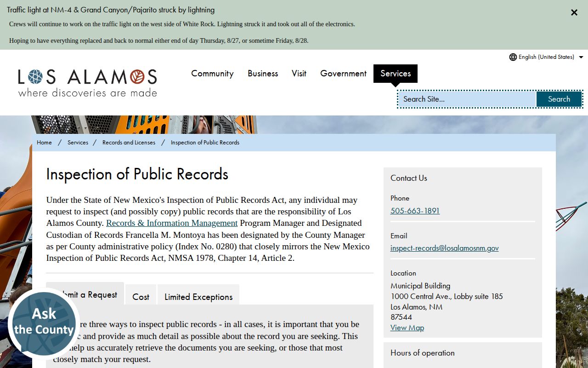Select the Submit a Request tab

tap(85, 294)
